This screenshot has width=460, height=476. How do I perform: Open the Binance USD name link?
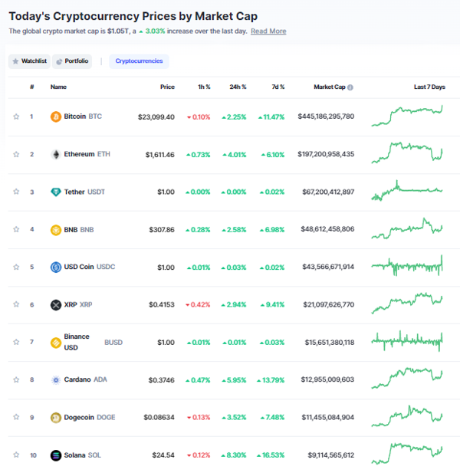94,342
